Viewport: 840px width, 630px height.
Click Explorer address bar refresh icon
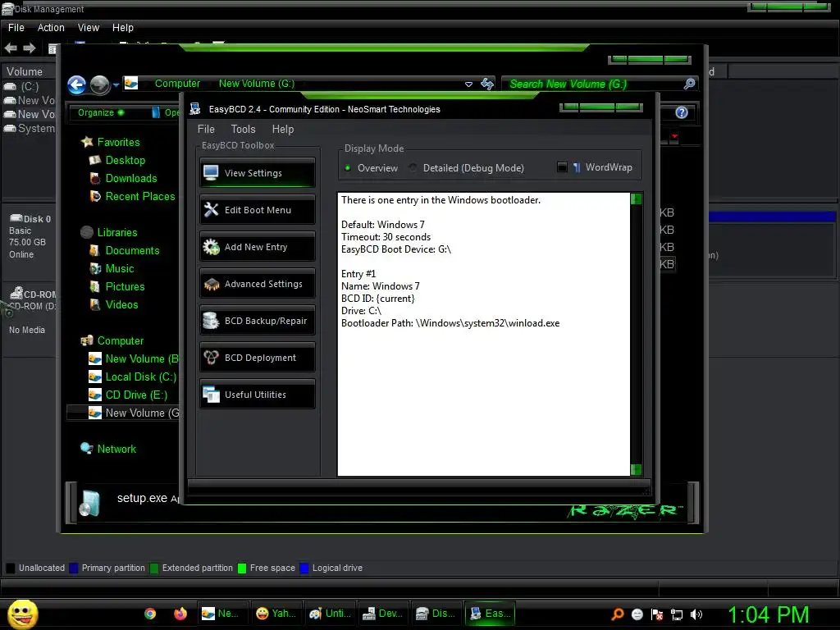click(x=487, y=84)
